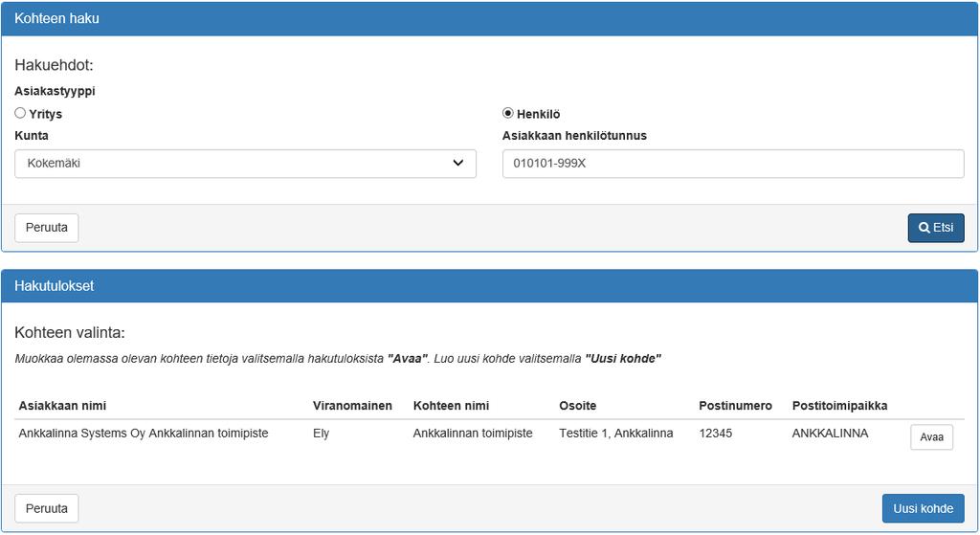Open the Kunta dropdown showing Kokemäki

245,163
